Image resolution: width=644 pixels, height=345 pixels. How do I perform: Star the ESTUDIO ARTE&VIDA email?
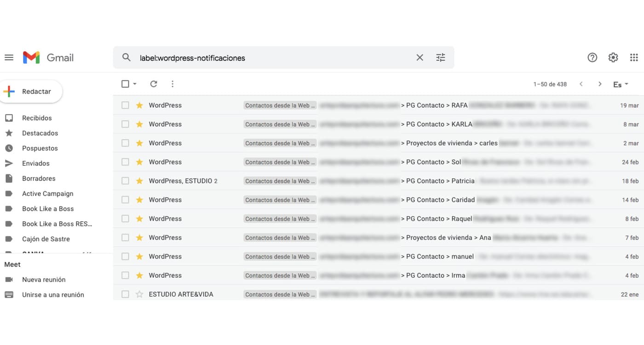tap(139, 294)
